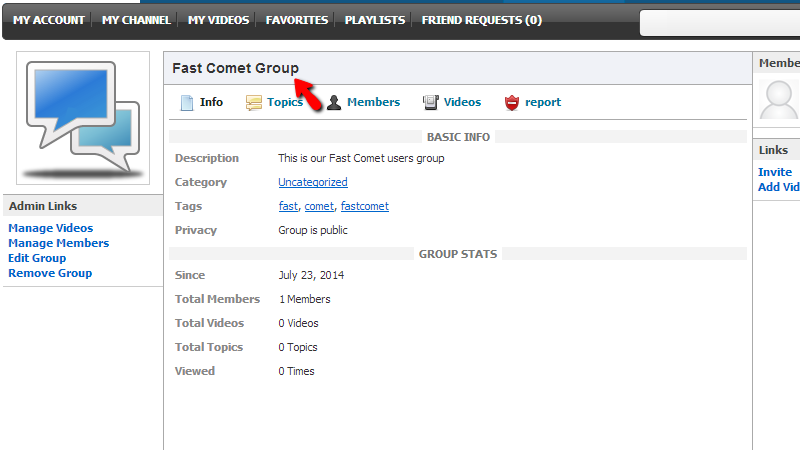Screen dimensions: 800x450
Task: Click the 'Since' label
Action: point(190,275)
